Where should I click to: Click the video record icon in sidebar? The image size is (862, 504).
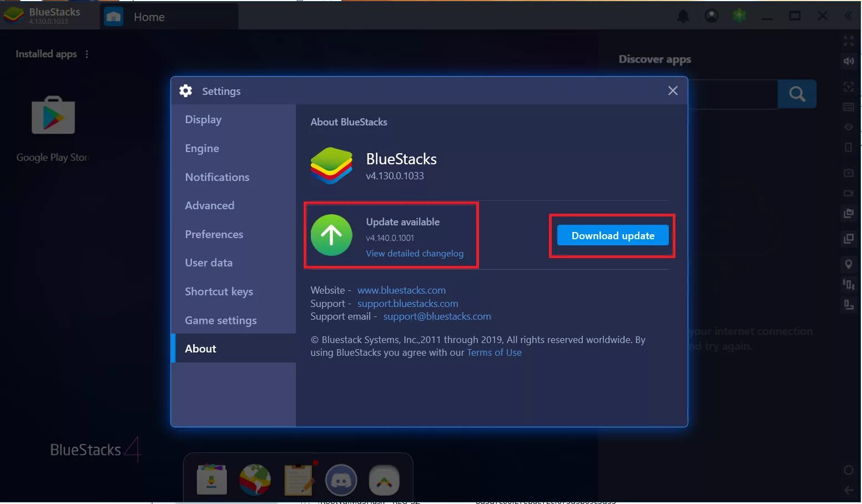849,193
